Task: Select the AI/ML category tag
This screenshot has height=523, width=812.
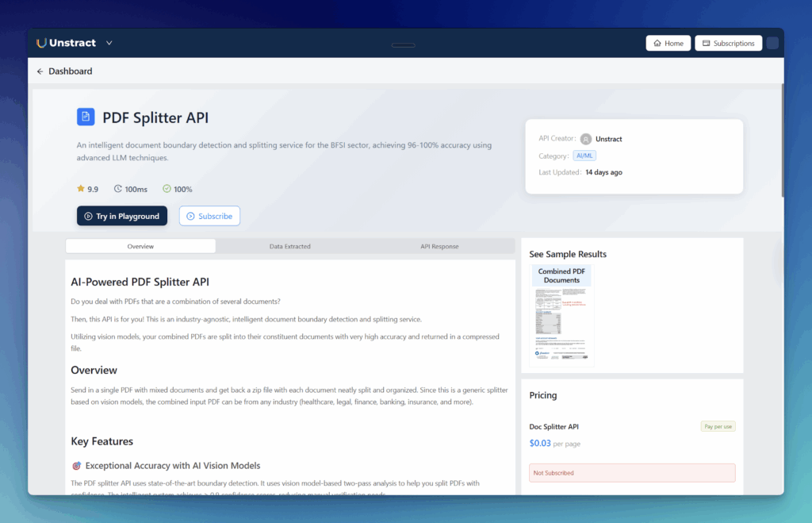Action: 584,156
